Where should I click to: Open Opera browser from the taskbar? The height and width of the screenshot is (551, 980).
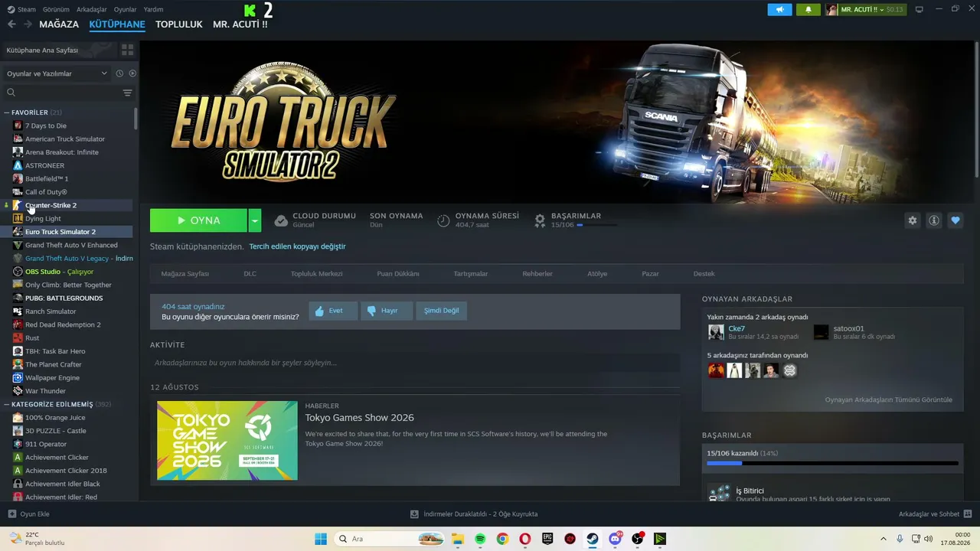click(x=524, y=539)
